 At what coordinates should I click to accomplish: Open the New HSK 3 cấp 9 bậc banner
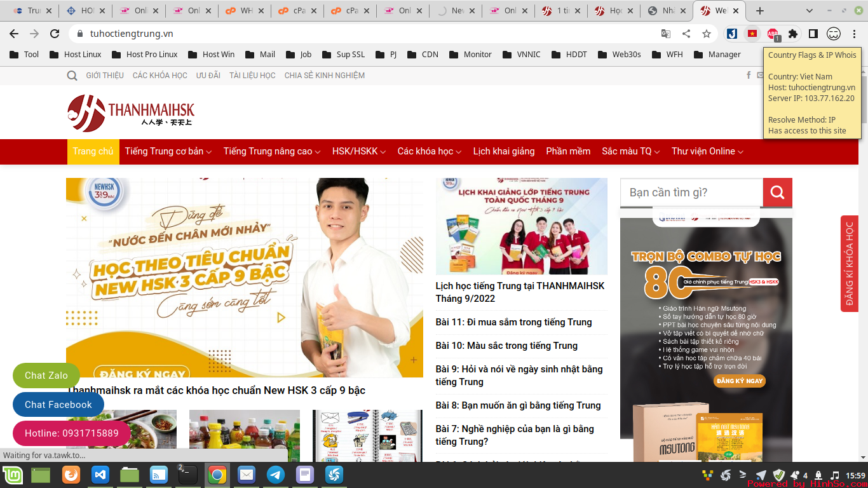click(x=245, y=278)
